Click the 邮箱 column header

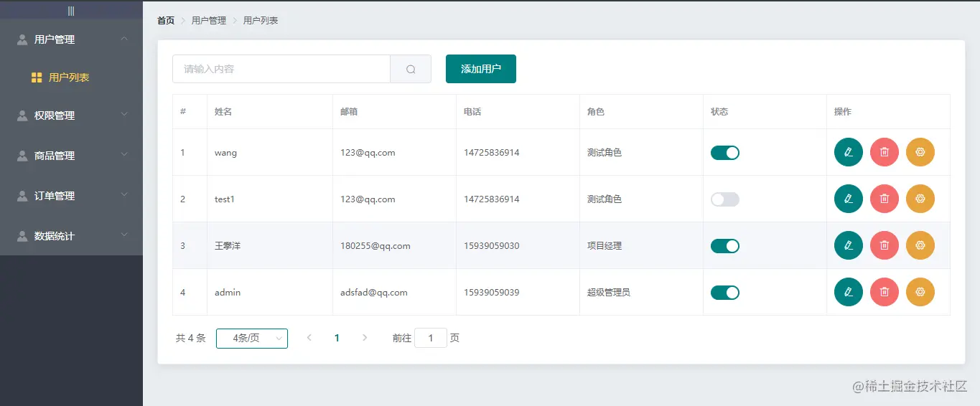point(349,112)
